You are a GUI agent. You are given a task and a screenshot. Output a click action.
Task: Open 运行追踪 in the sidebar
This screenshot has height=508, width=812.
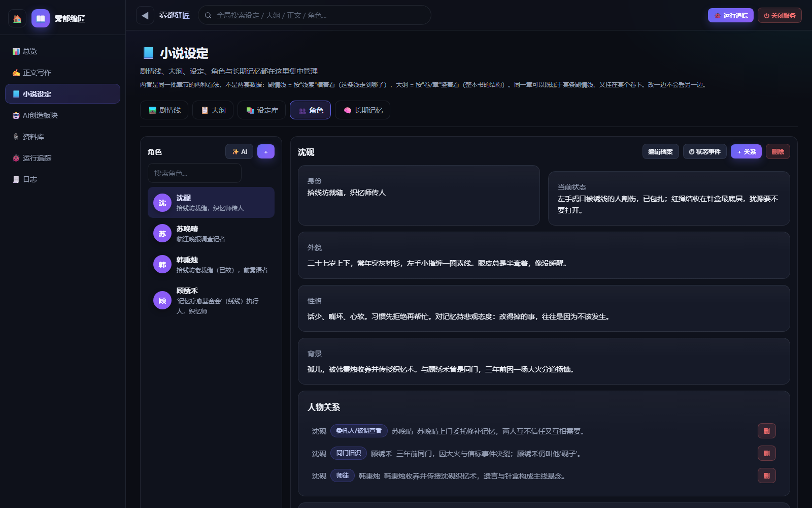click(x=62, y=158)
